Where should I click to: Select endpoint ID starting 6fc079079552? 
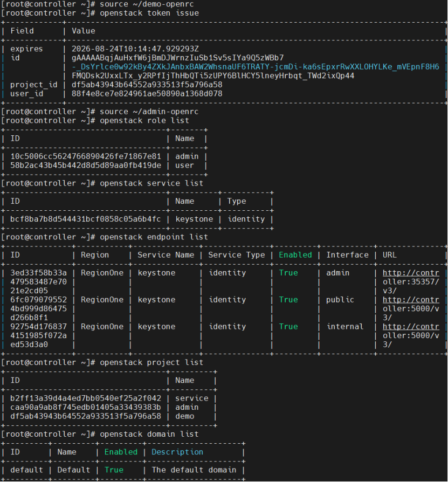click(x=38, y=308)
